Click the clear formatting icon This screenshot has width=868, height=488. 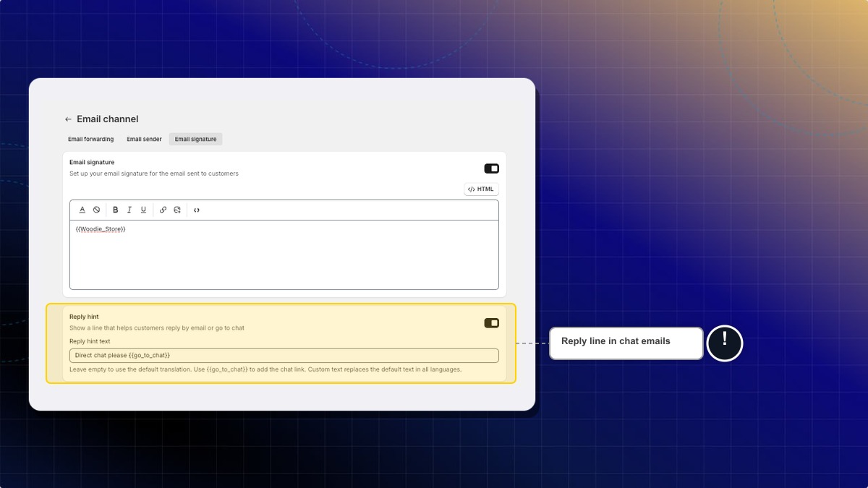96,210
